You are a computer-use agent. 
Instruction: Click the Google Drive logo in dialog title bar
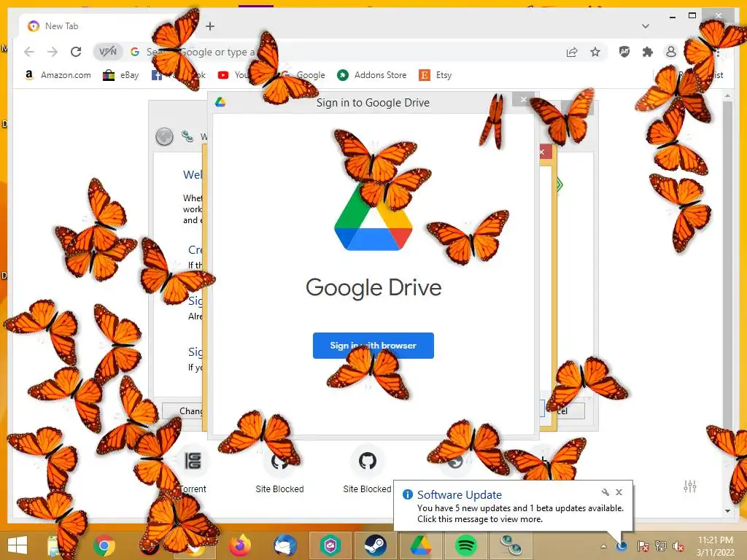coord(220,102)
